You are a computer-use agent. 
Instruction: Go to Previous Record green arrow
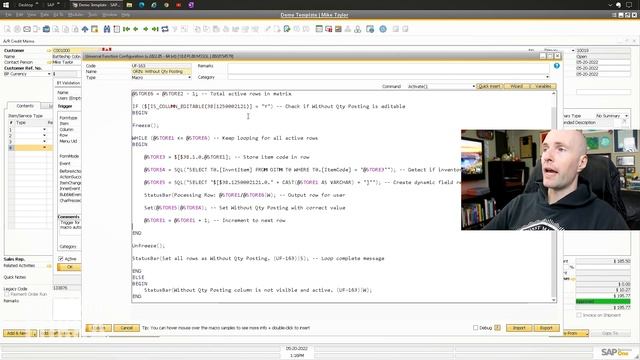(x=136, y=29)
